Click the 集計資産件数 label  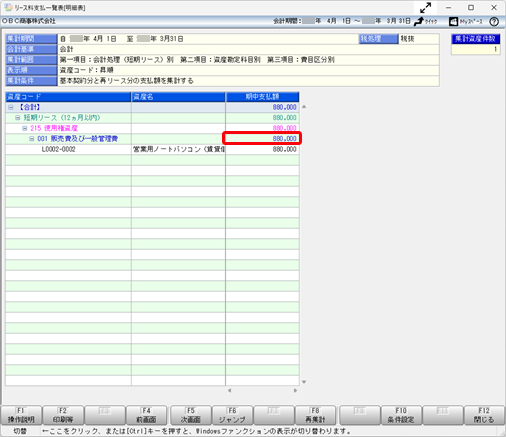coord(476,39)
